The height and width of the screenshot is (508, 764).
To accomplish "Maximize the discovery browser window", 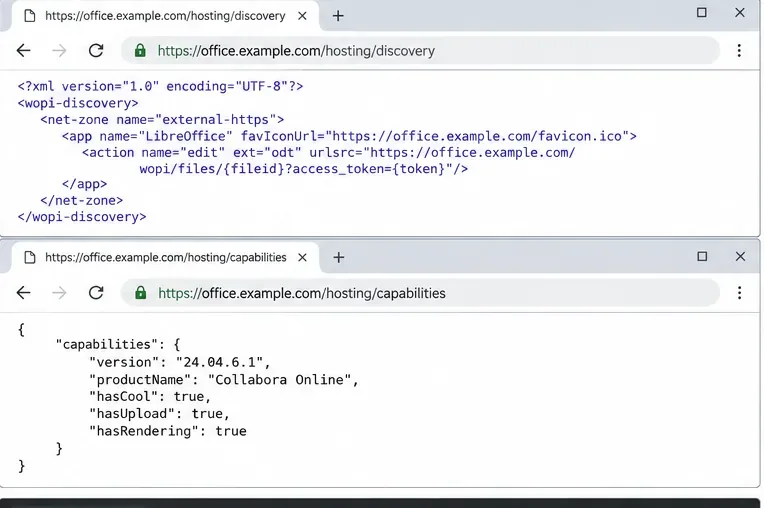I will 702,13.
